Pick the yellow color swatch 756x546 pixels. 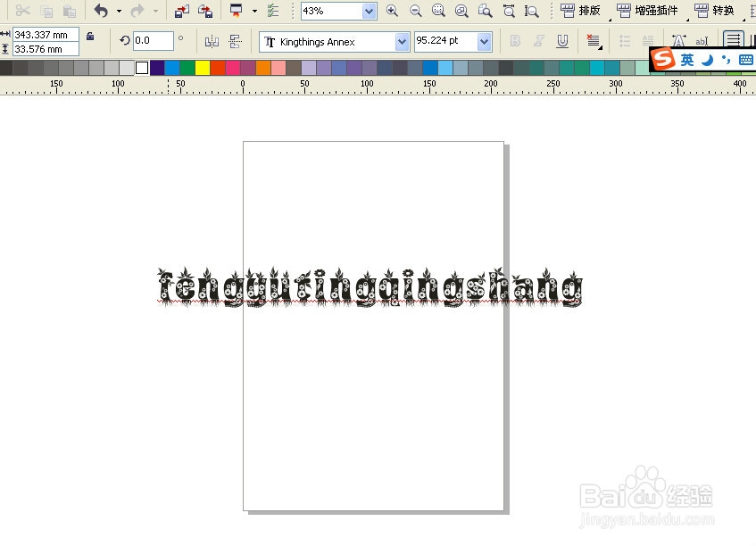click(203, 68)
